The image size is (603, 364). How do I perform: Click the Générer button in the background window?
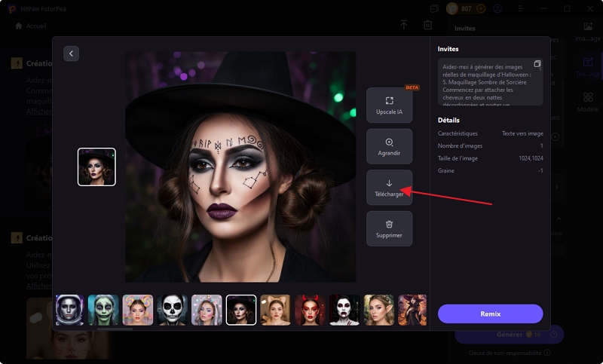pos(510,335)
